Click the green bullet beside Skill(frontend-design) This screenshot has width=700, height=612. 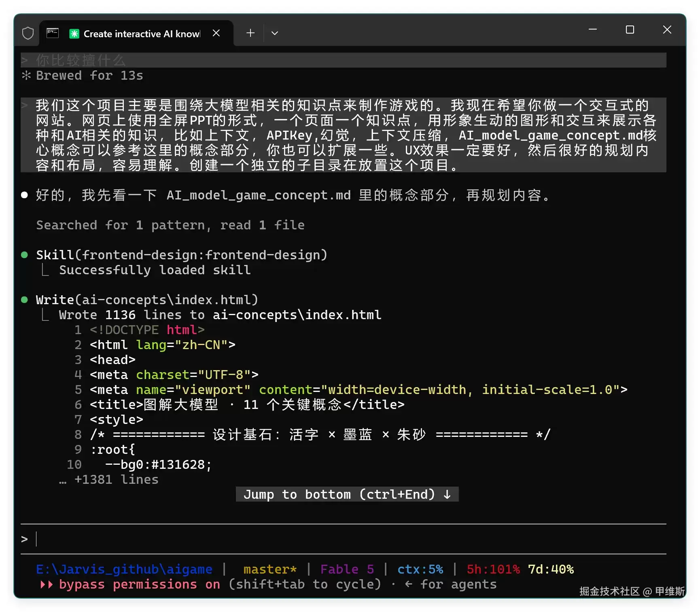click(x=24, y=255)
